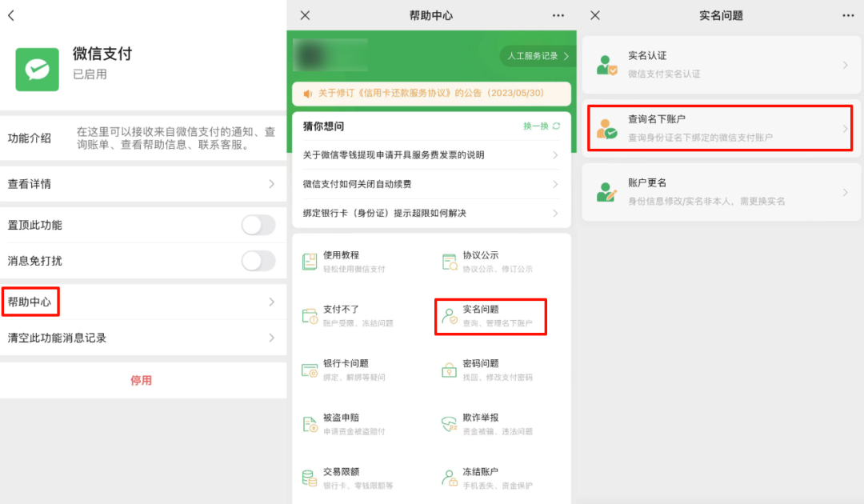Image resolution: width=864 pixels, height=504 pixels.
Task: Tap 协议公示 label
Action: coord(481,255)
